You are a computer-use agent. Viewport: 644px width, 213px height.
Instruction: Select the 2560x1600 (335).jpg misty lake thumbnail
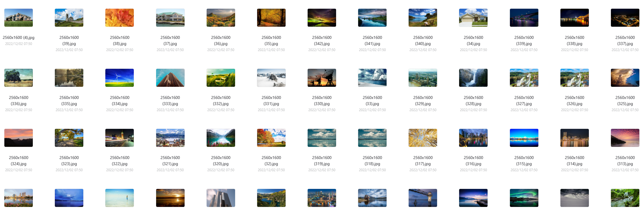click(x=69, y=78)
